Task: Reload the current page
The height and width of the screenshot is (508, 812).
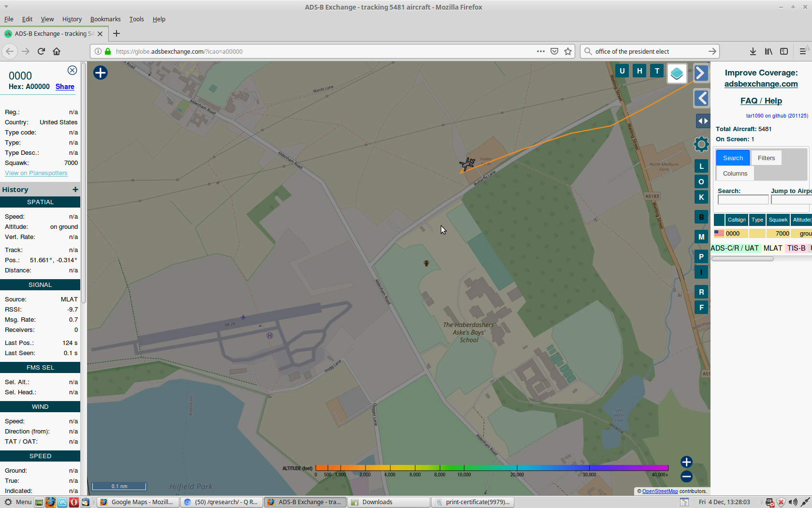Action: [x=41, y=51]
